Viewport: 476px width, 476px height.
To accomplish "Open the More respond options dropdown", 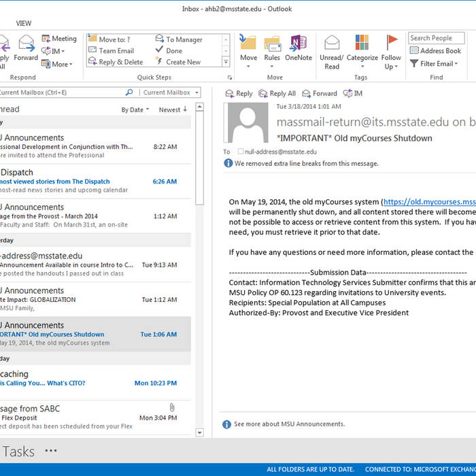I will coord(57,64).
